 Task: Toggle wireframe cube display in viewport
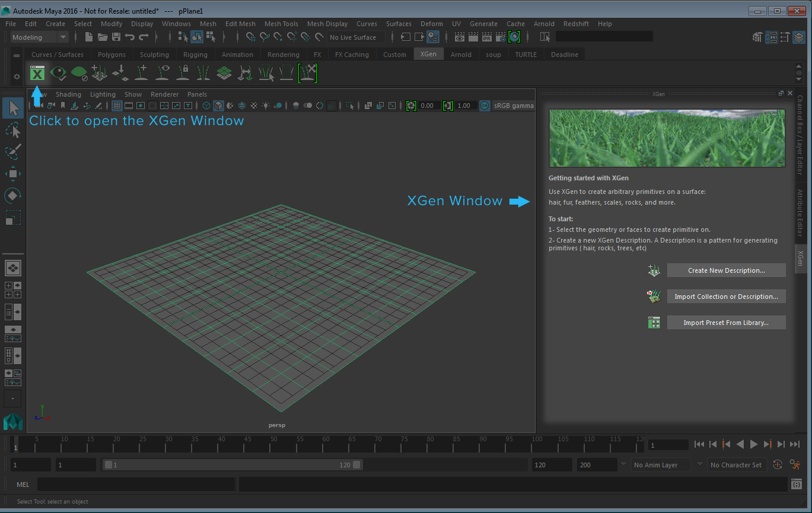[x=206, y=106]
